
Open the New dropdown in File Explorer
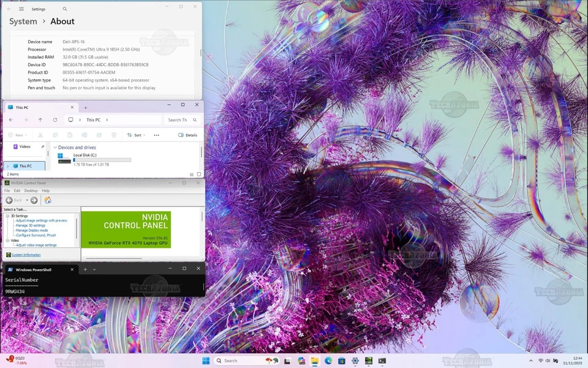(18, 135)
